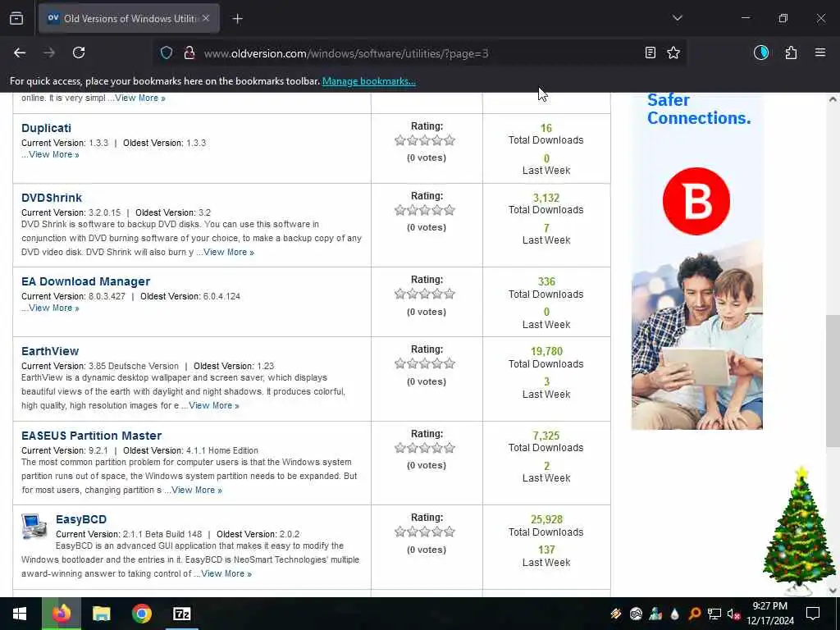Screen dimensions: 840x630
Task: Open the taskbar clock showing 9:27 PM
Action: (x=769, y=614)
